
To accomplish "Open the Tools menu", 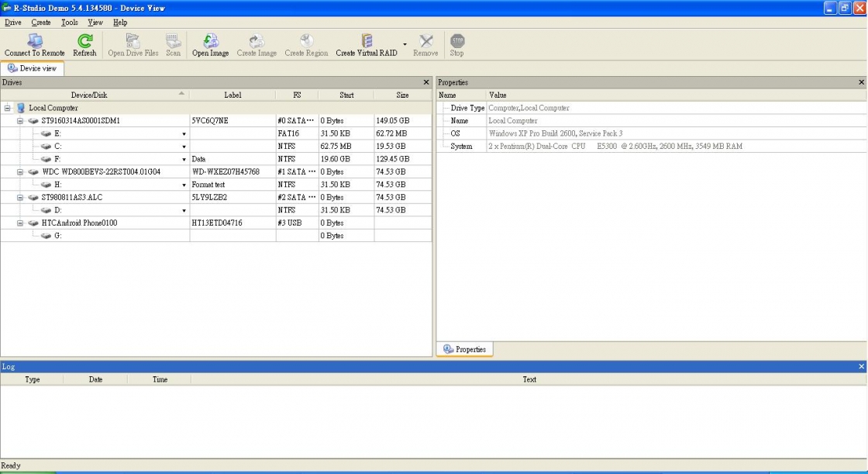I will point(69,22).
